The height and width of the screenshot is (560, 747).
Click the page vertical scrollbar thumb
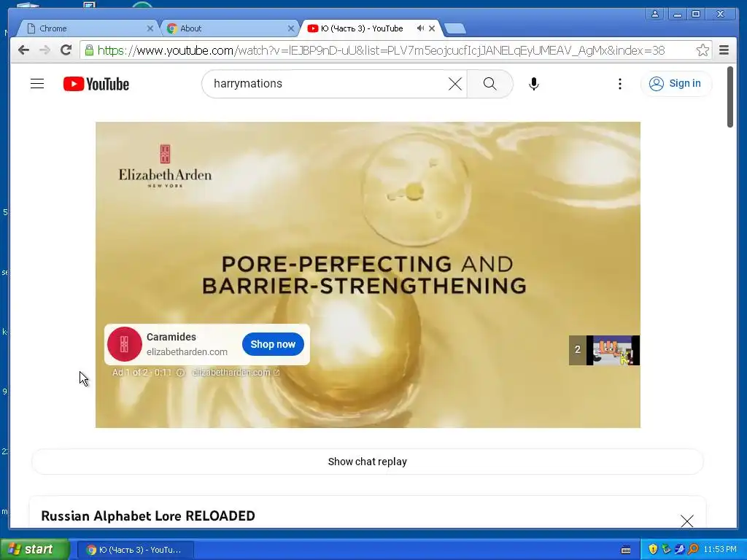729,97
